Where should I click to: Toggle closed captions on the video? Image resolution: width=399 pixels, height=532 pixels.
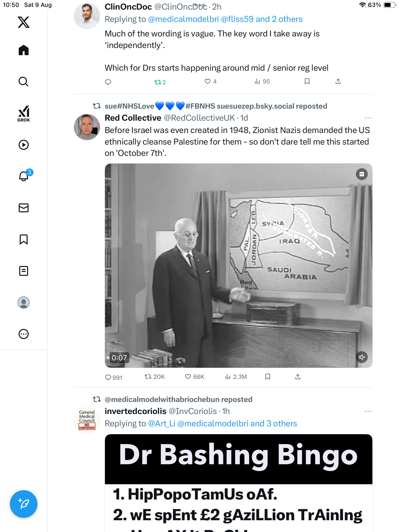coord(362,174)
